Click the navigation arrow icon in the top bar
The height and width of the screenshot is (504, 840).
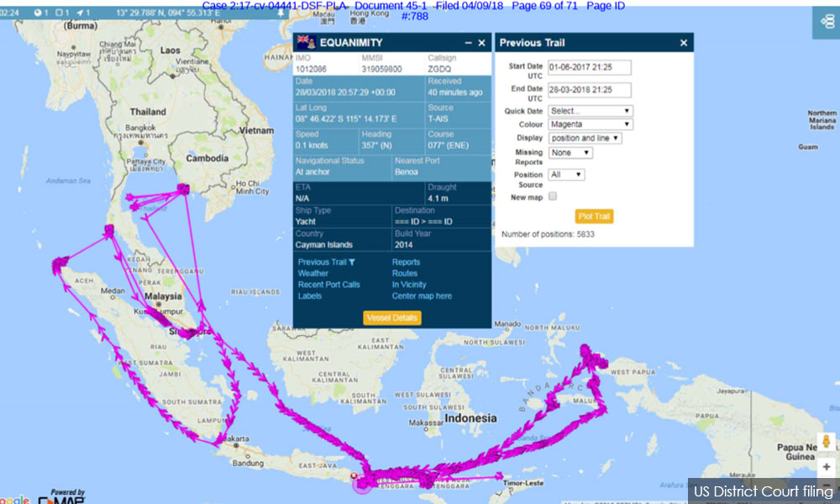tap(81, 12)
